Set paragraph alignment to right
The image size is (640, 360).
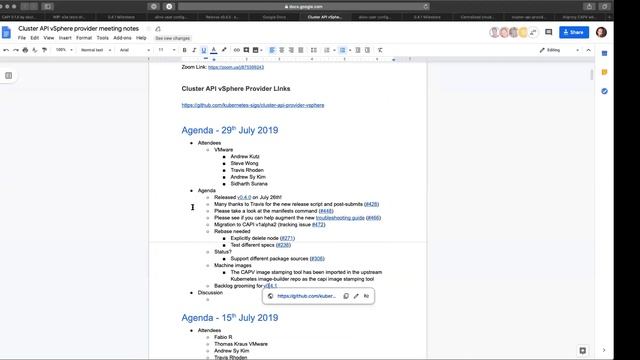(291, 50)
